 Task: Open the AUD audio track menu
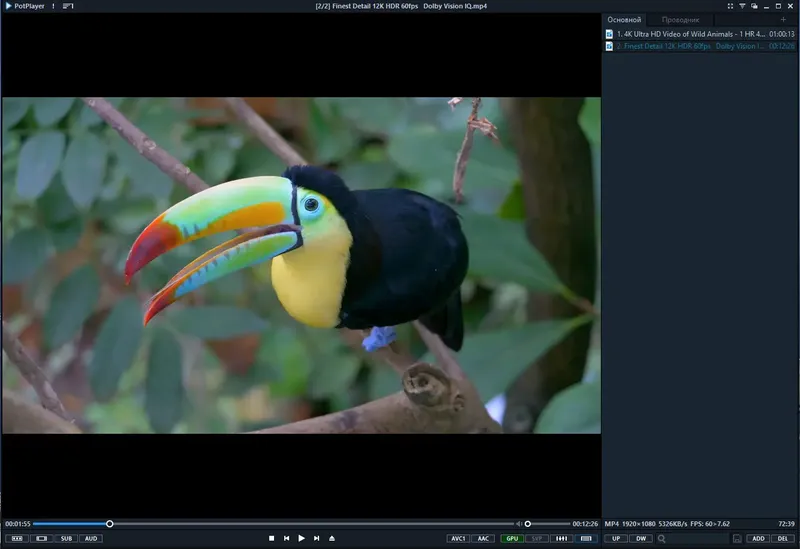(91, 538)
